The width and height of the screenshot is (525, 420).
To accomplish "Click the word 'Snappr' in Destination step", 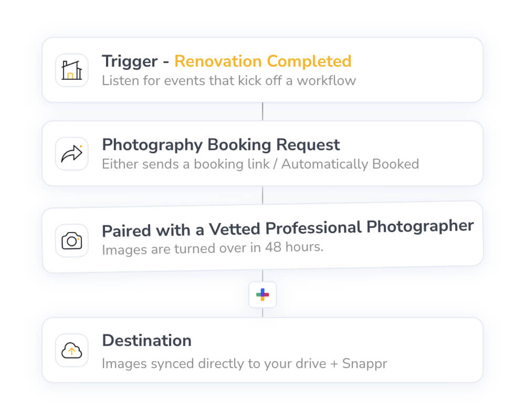I will tap(365, 363).
